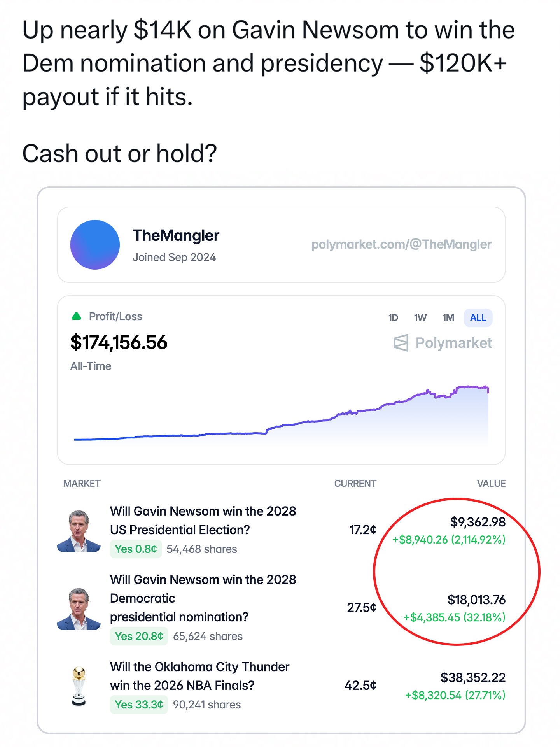Viewport: 560px width, 747px height.
Task: Select the 1W time range tab
Action: point(420,318)
